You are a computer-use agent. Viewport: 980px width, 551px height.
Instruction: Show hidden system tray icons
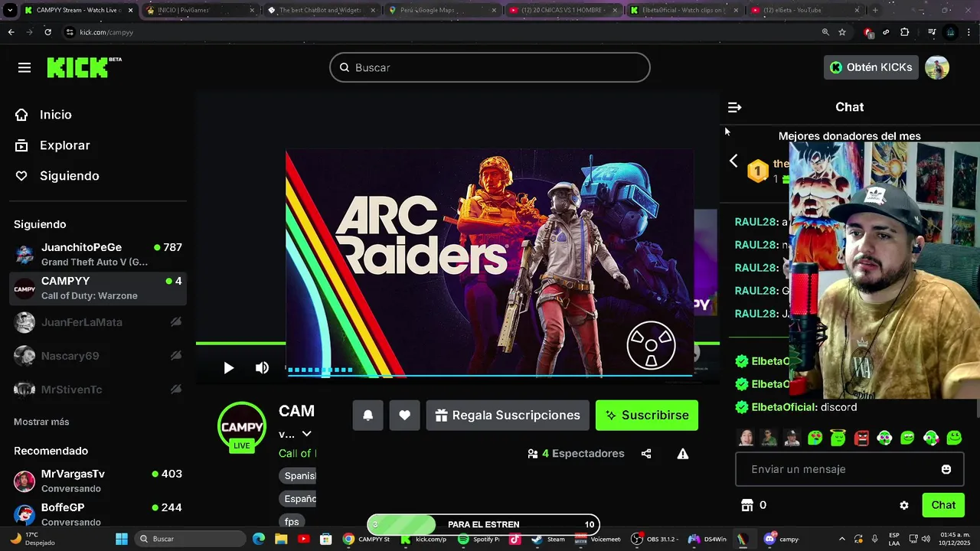pyautogui.click(x=841, y=539)
